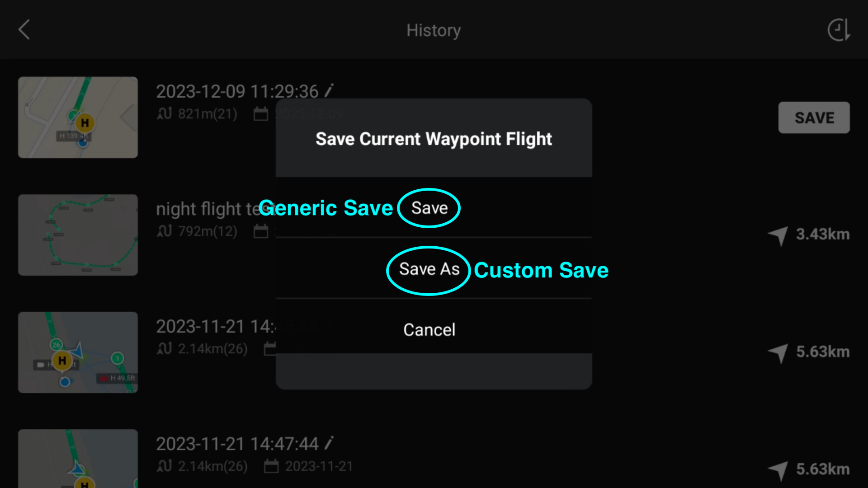Tap the navigation arrow beside the first 5.63km
The image size is (868, 488).
click(778, 353)
